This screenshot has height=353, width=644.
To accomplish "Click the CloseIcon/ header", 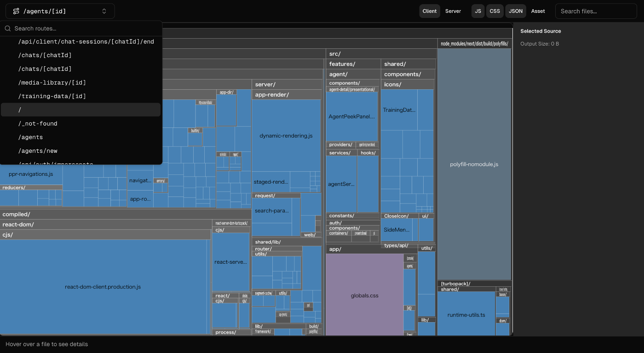I will click(x=400, y=215).
